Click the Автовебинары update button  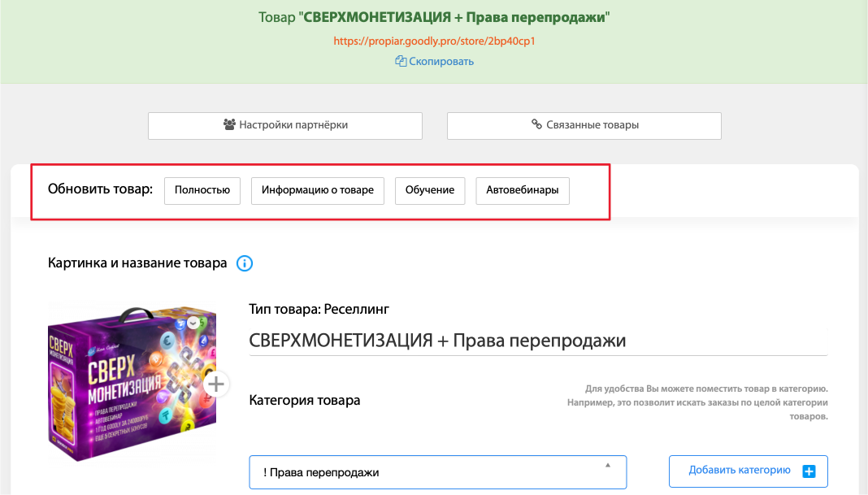click(x=522, y=190)
